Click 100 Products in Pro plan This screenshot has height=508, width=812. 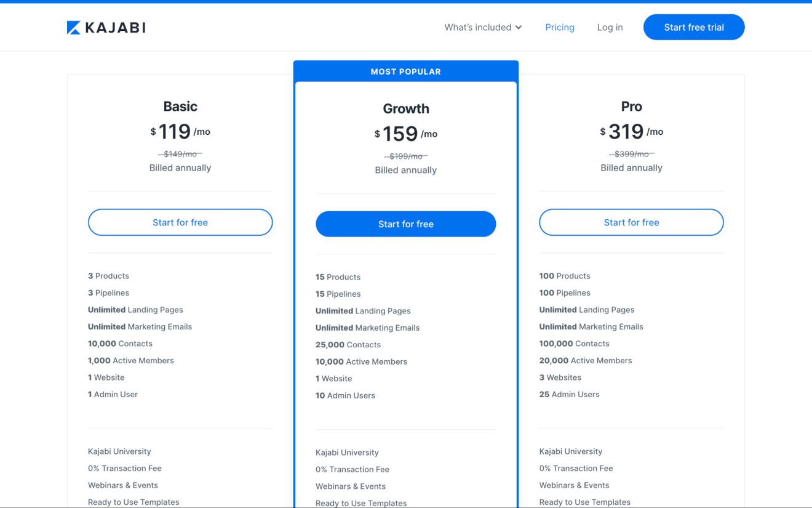(565, 276)
